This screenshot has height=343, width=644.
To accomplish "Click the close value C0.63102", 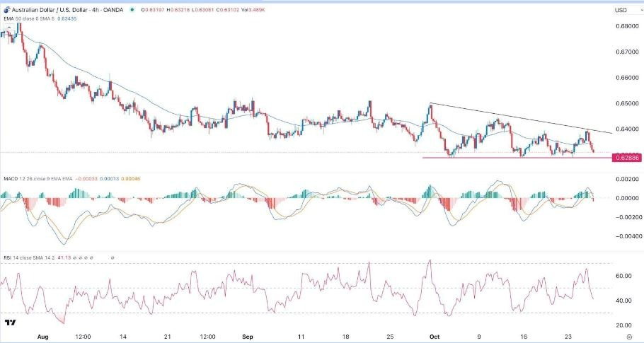I will tap(227, 10).
